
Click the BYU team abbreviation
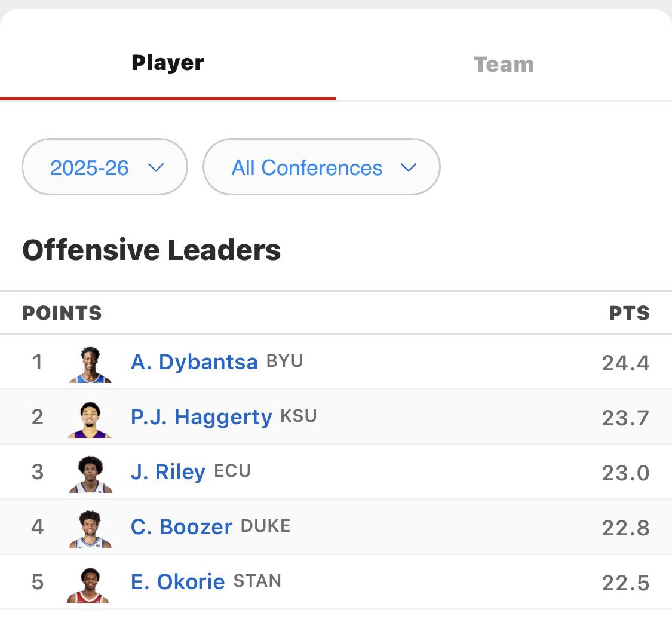284,362
